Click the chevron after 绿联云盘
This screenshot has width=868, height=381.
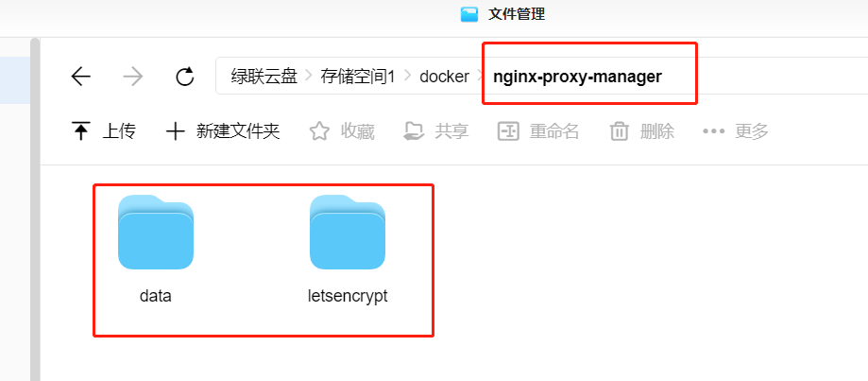309,76
